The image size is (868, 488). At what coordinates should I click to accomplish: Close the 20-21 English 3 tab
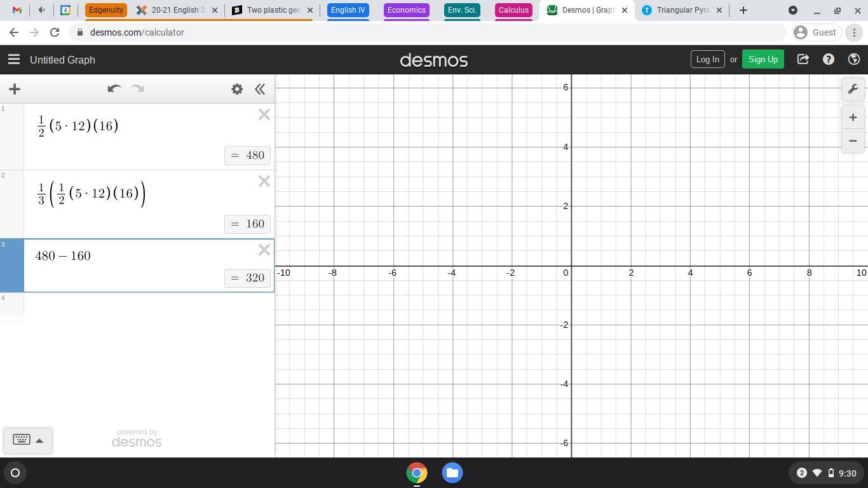(x=215, y=10)
